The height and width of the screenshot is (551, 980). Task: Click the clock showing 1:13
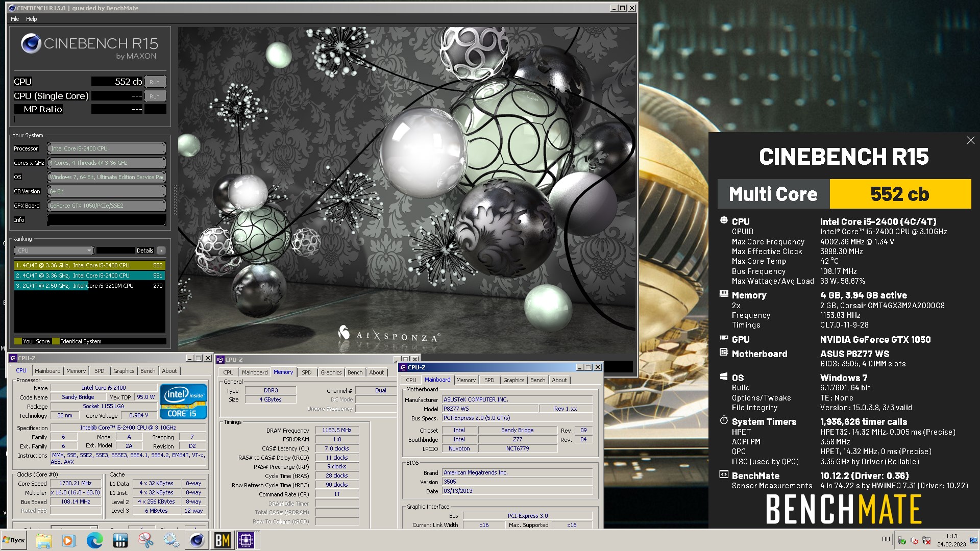point(951,536)
